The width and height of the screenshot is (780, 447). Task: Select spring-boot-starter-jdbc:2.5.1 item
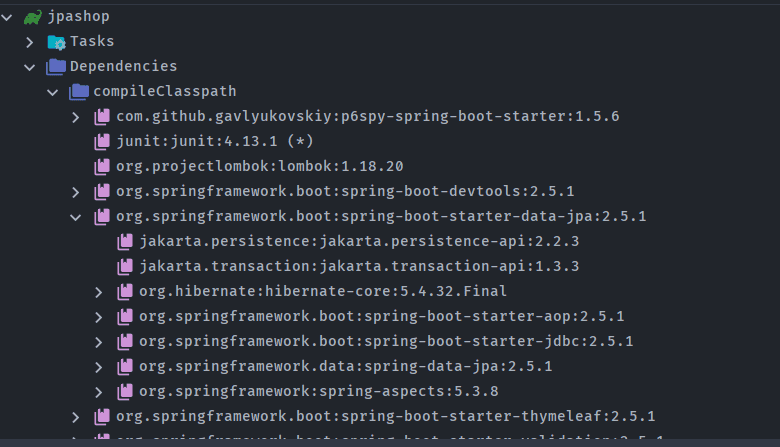point(386,341)
